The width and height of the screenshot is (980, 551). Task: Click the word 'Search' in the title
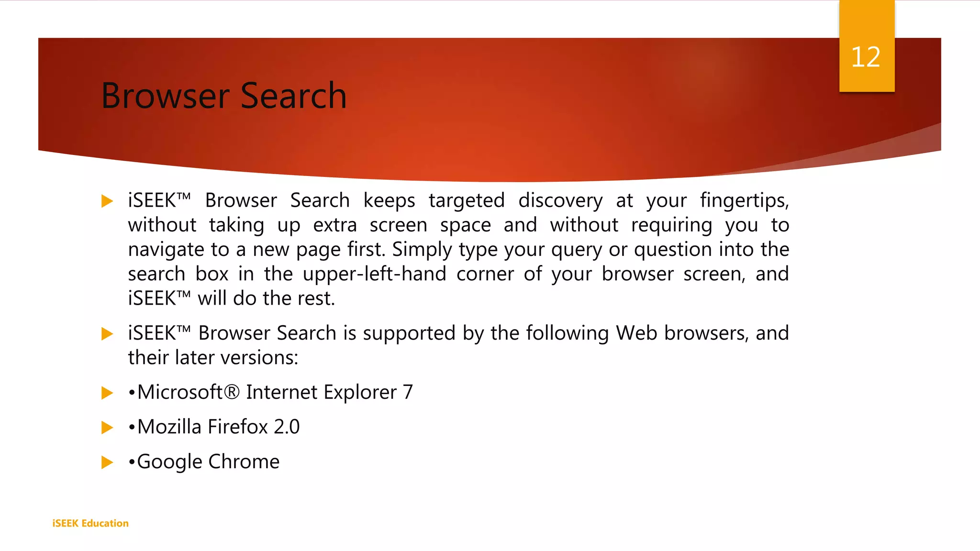click(293, 96)
